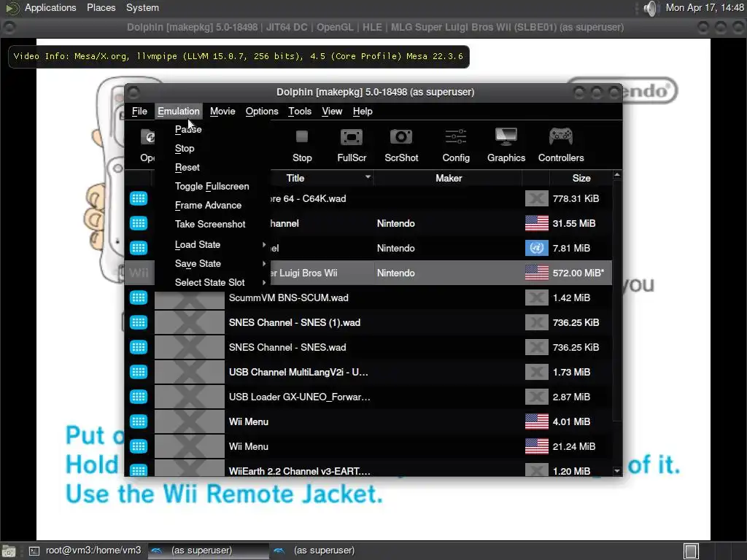Select the USB Channel MultiLangV2i - U... title
Viewport: 747px width, 560px height.
pos(298,373)
